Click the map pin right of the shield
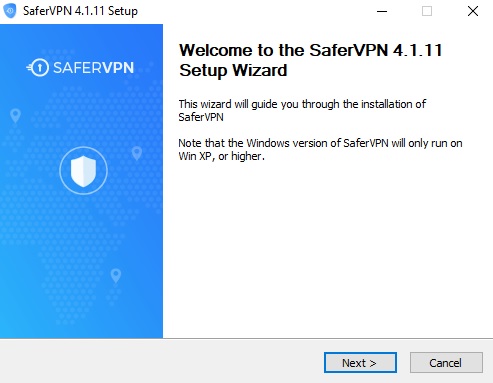The width and height of the screenshot is (493, 383). (x=137, y=153)
